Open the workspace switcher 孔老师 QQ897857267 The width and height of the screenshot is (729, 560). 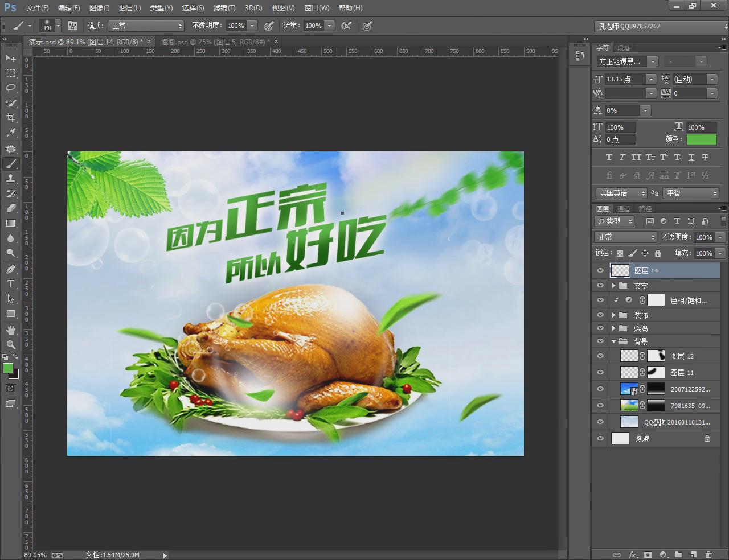[661, 26]
